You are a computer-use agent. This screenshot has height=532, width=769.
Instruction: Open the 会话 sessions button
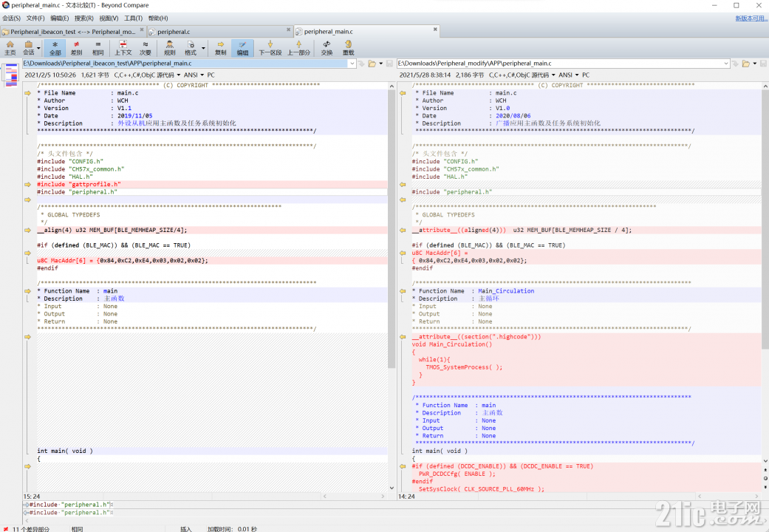[x=29, y=47]
